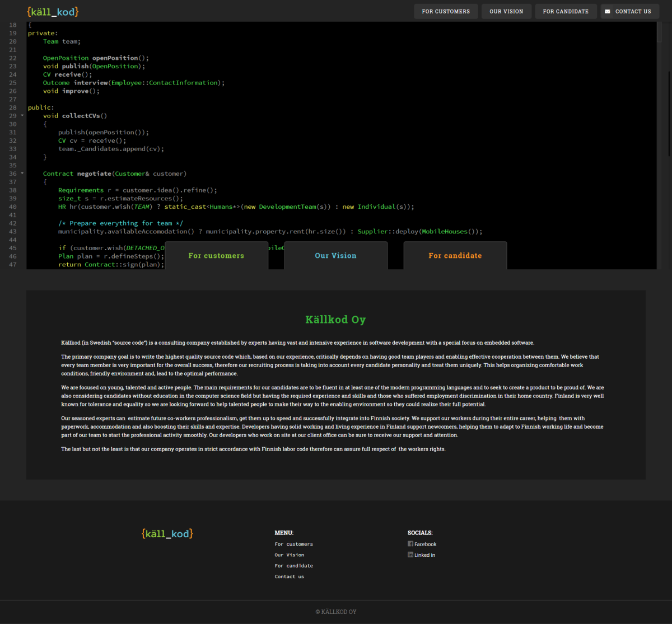Click the {käll_kod} logo in the footer
Viewport: 672px width, 624px height.
167,533
